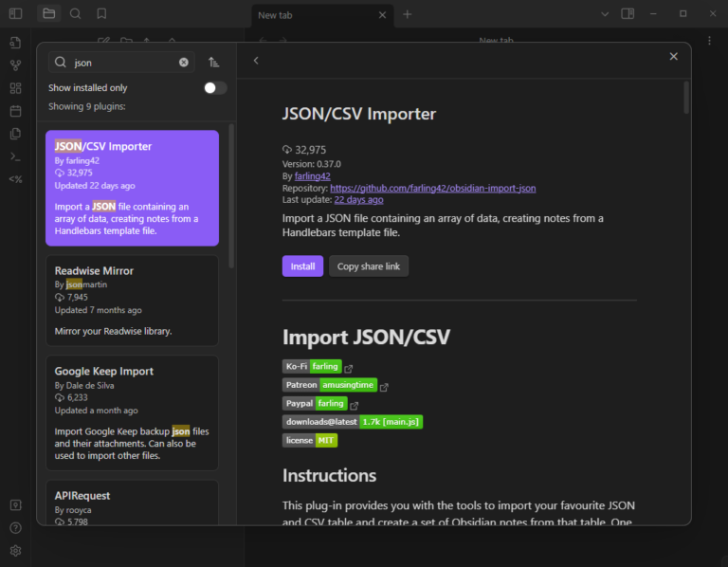728x567 pixels.
Task: Toggle the right sidebar icon
Action: pos(628,13)
